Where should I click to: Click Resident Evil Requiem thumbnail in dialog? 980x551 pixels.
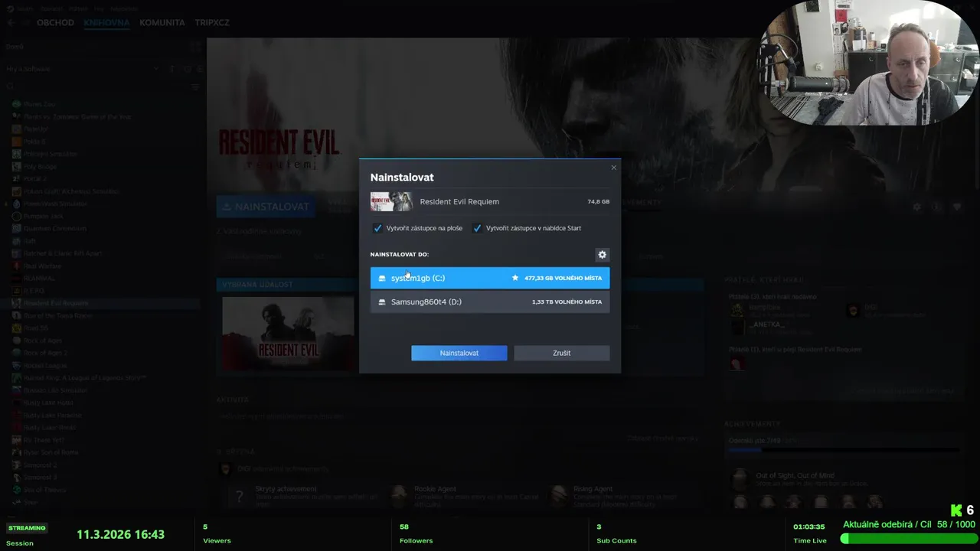point(391,201)
